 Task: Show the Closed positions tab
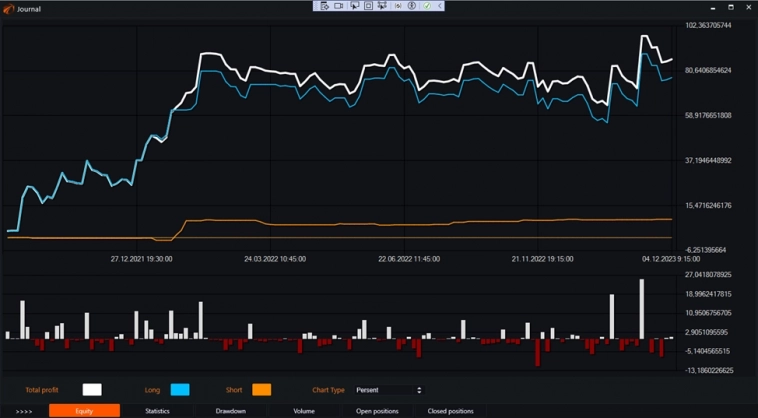450,411
